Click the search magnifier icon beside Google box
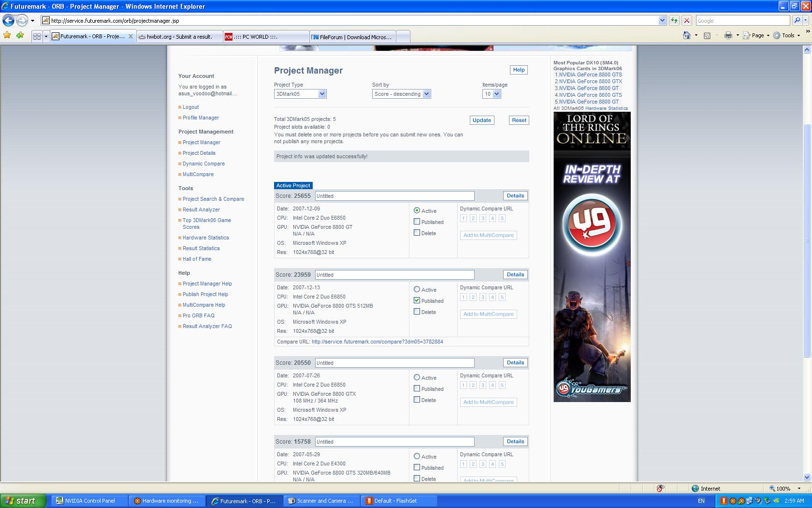The image size is (812, 508). coord(797,20)
